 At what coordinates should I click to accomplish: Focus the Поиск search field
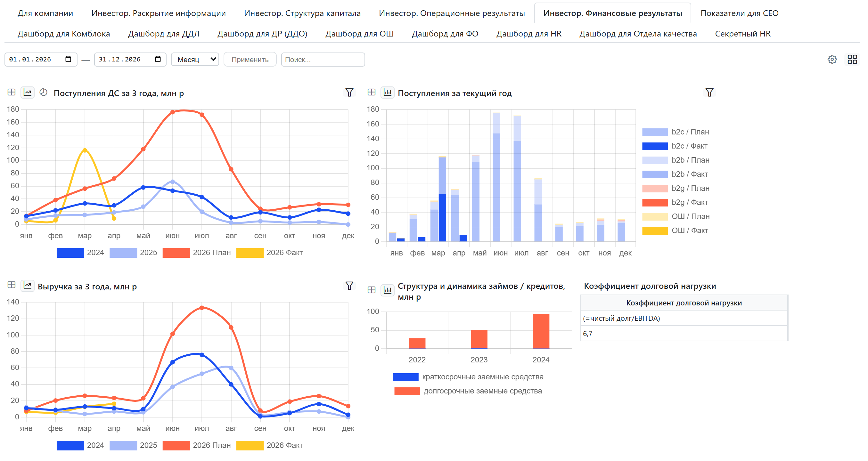coord(323,60)
